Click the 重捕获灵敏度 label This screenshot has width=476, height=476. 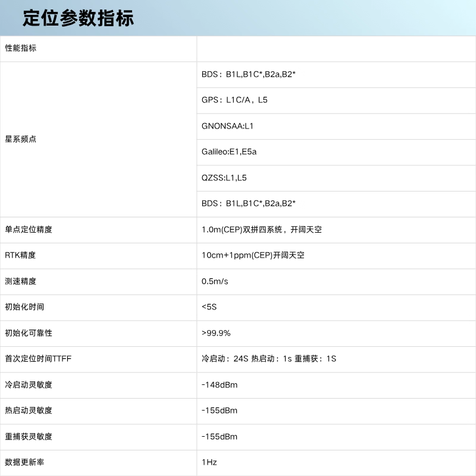pyautogui.click(x=29, y=437)
